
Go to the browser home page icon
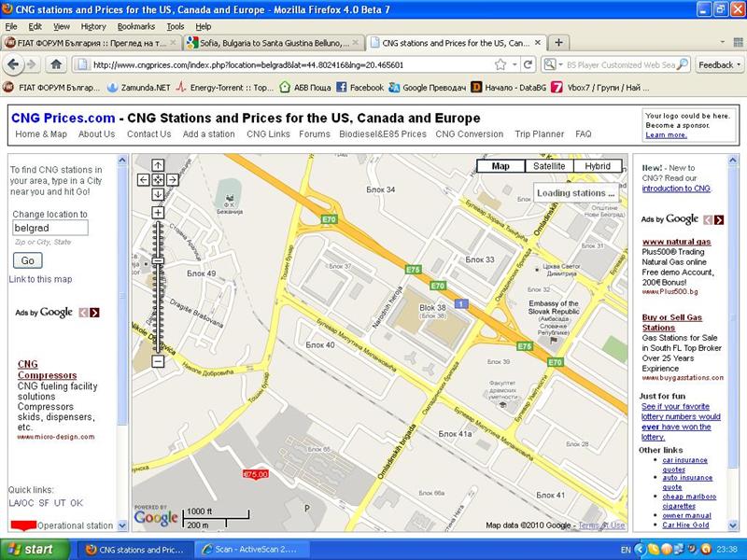pos(56,64)
